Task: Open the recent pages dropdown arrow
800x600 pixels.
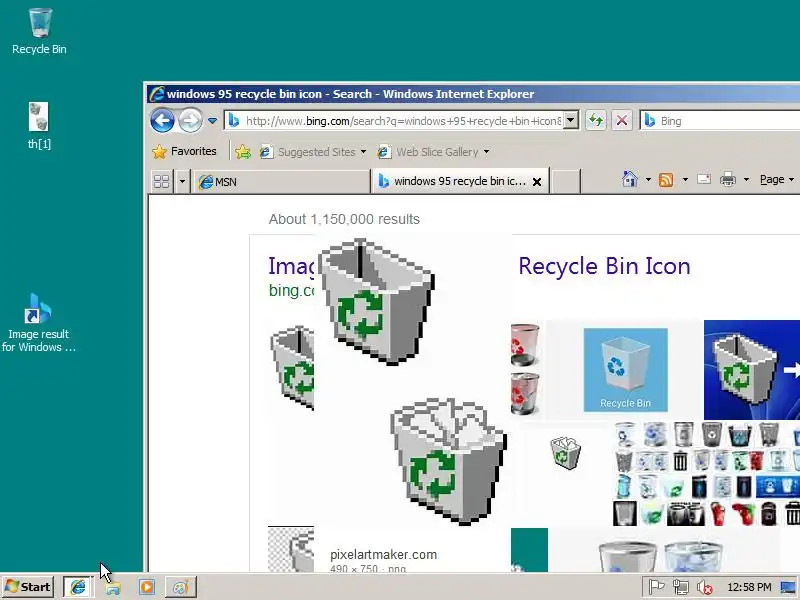Action: [212, 121]
